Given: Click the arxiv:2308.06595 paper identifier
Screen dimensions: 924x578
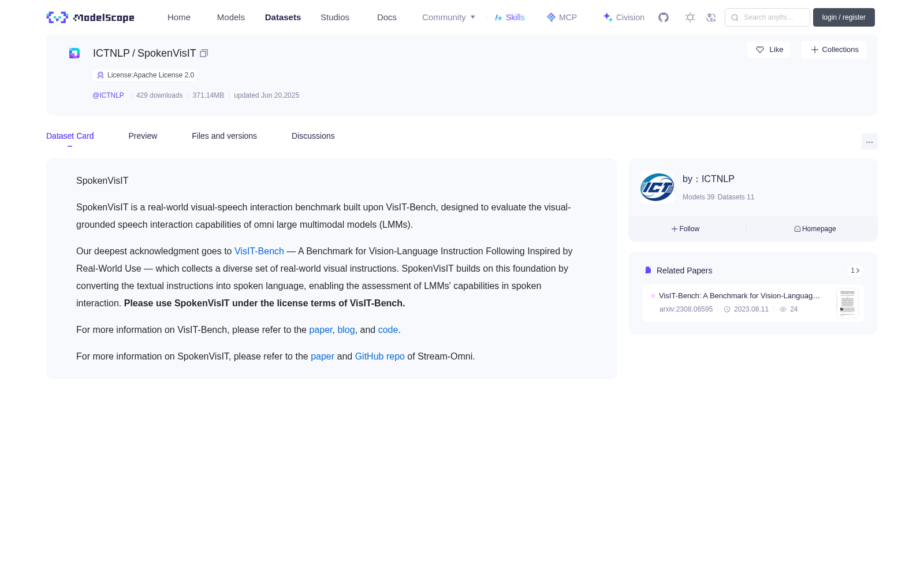Looking at the screenshot, I should 686,309.
